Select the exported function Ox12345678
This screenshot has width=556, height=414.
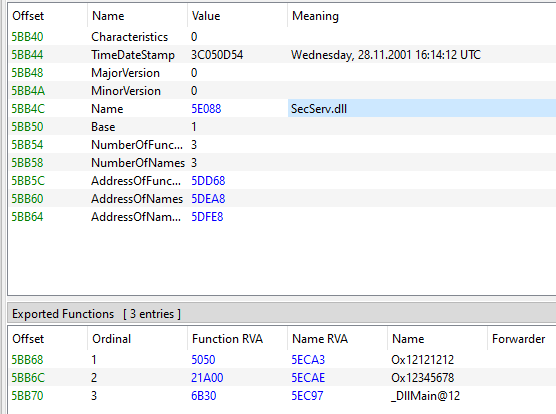point(422,377)
